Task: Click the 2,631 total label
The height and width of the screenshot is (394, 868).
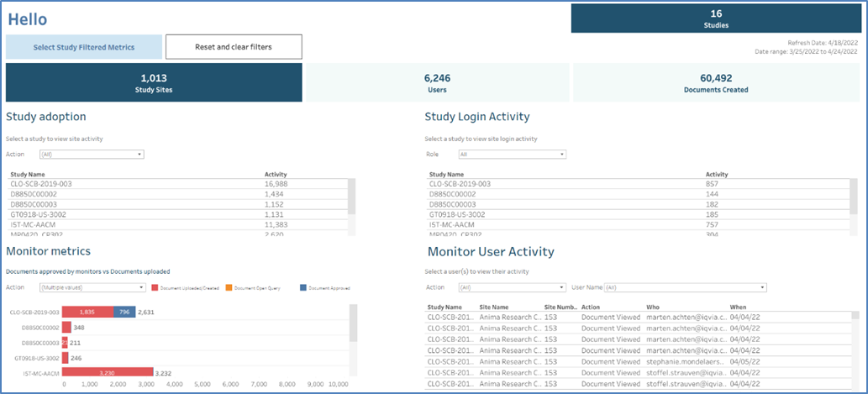Action: pyautogui.click(x=146, y=313)
